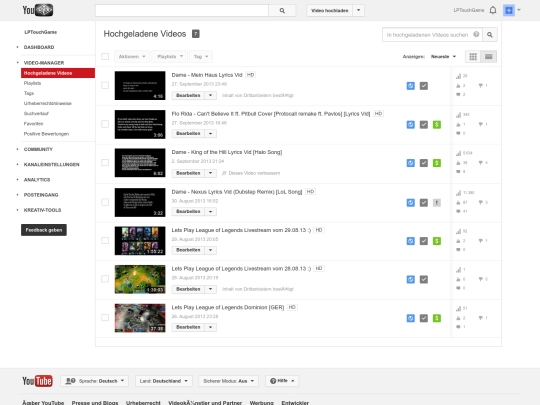The image size is (540, 405).
Task: Click green monetization icon for Livestream vom 29.08.13
Action: [x=437, y=241]
